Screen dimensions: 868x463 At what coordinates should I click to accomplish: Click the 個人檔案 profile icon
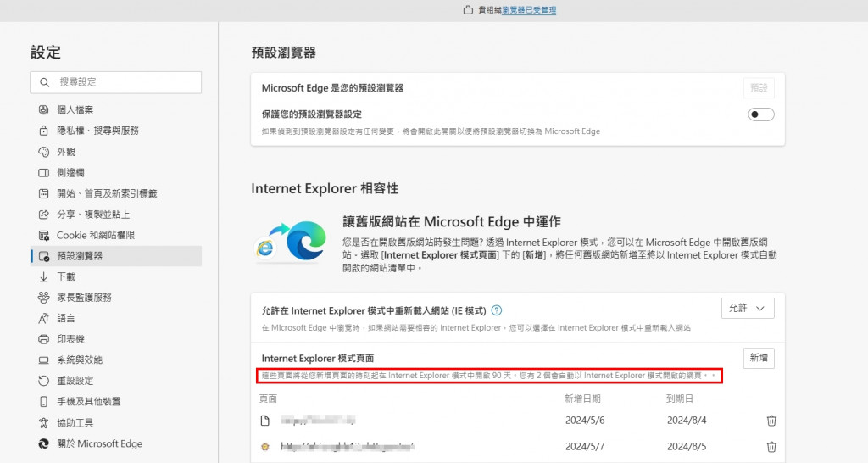point(44,109)
